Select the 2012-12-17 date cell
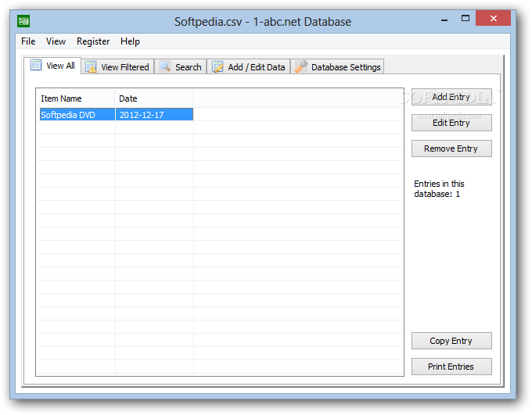Viewport: 532px width, 415px height. (154, 115)
